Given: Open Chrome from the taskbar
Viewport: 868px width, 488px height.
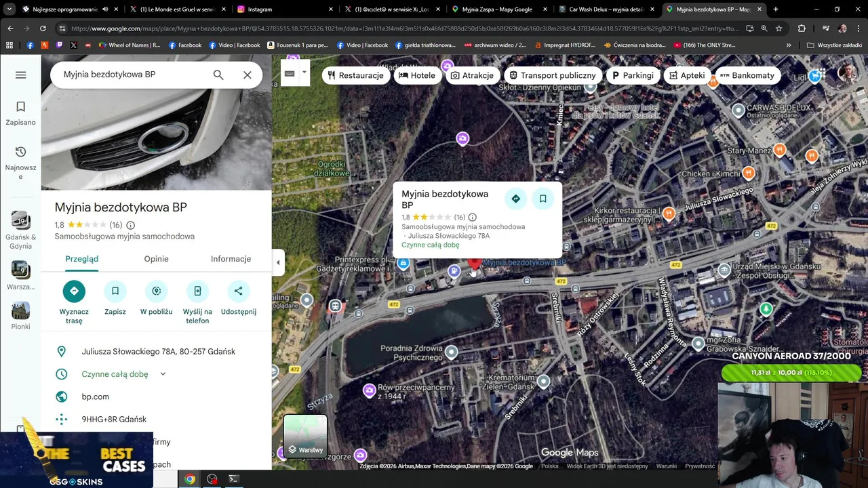Looking at the screenshot, I should click(190, 479).
